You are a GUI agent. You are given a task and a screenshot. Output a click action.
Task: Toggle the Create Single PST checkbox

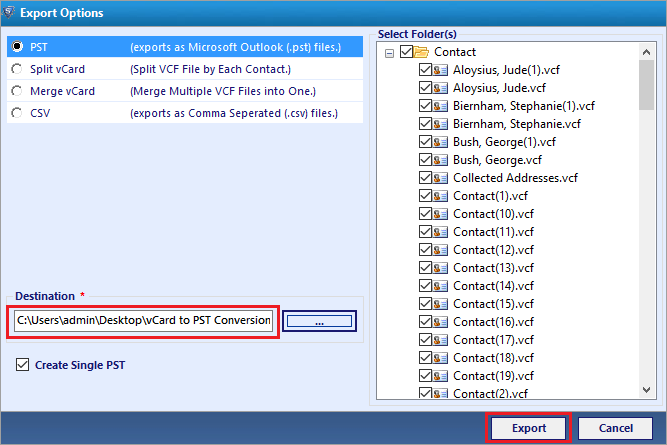coord(23,365)
